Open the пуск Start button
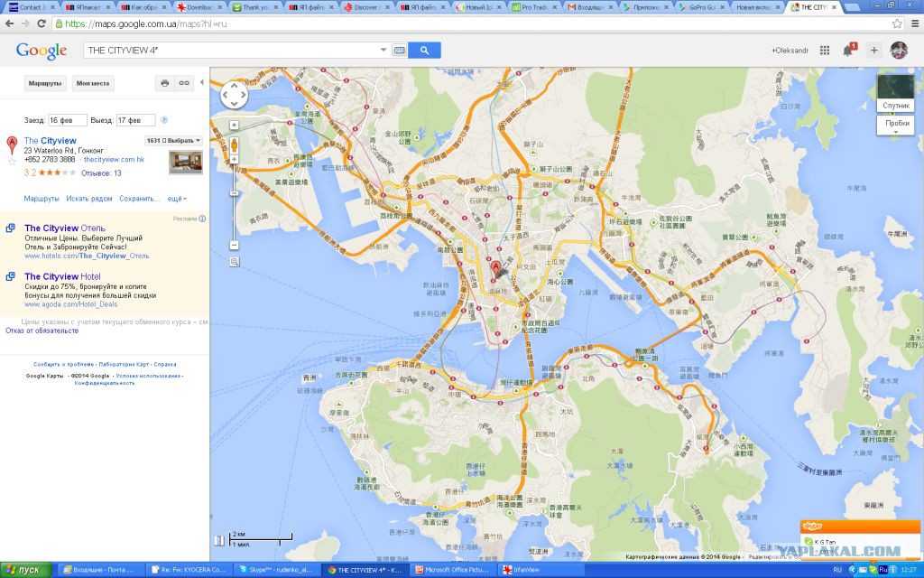924x578 pixels. coord(25,571)
